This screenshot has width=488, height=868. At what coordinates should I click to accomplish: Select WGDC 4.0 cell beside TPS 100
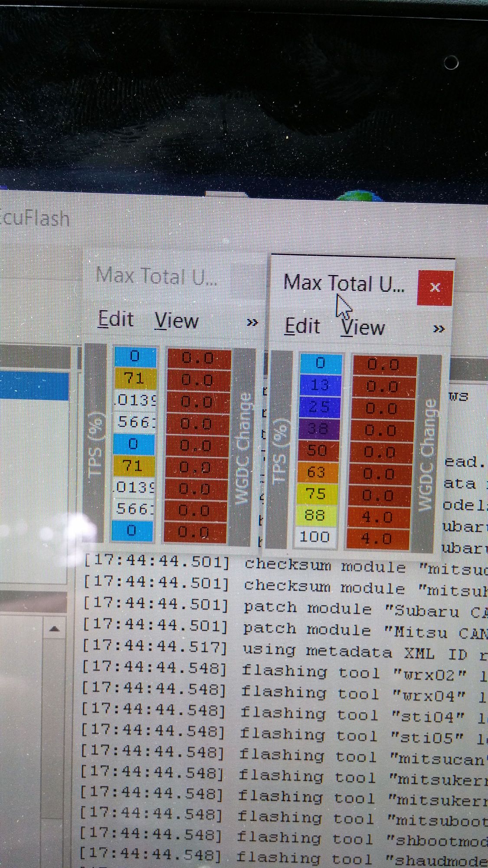(377, 539)
